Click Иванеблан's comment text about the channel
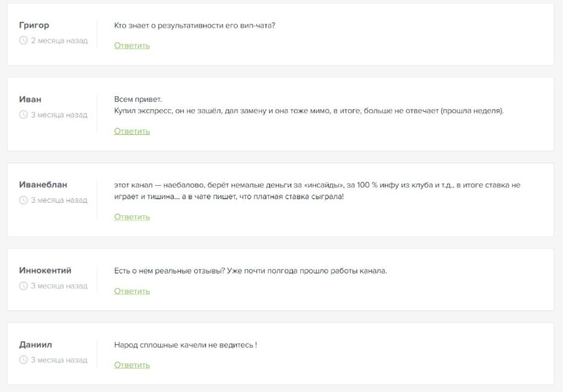The height and width of the screenshot is (392, 564). coord(317,191)
